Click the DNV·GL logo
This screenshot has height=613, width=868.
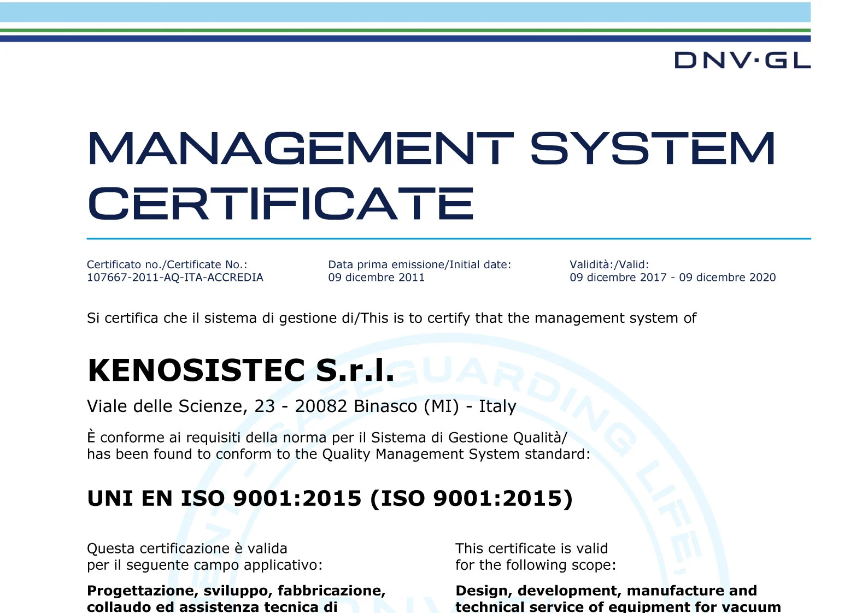tap(742, 60)
